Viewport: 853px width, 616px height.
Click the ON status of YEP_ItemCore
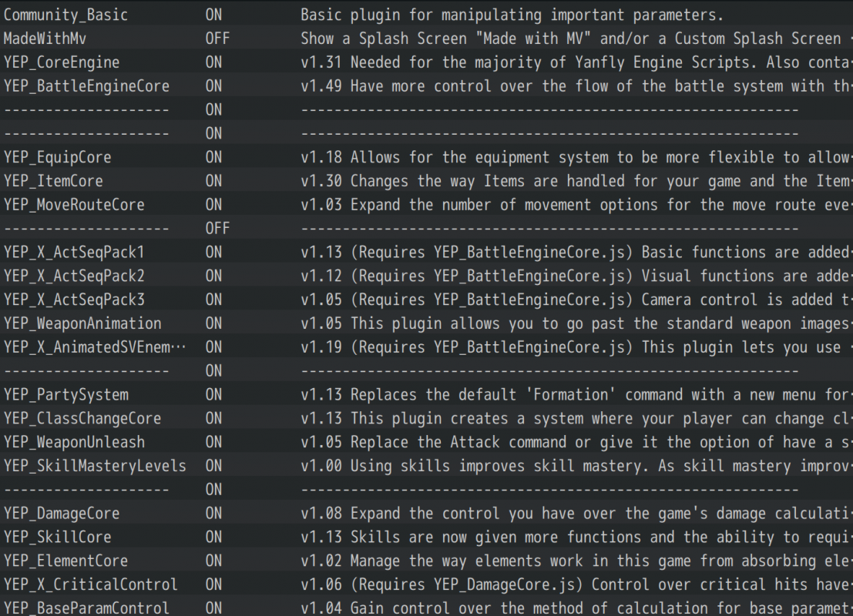213,181
